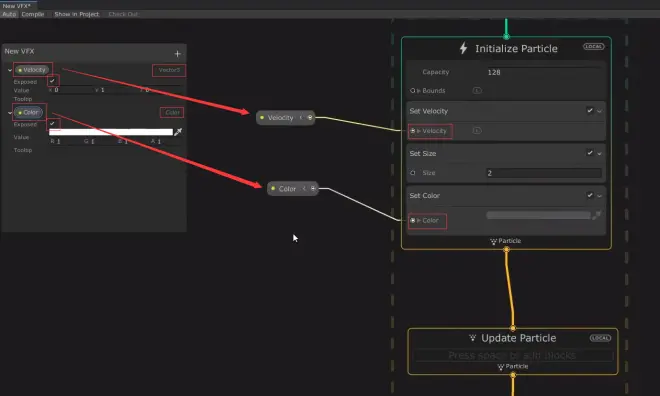Screen dimensions: 660x396
Task: Open the New VFX* tab
Action: point(17,5)
